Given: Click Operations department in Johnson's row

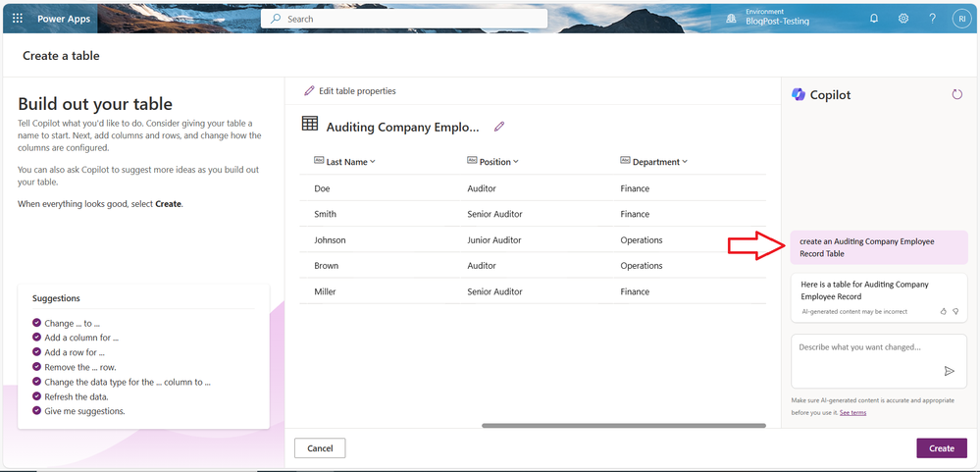Looking at the screenshot, I should click(642, 240).
